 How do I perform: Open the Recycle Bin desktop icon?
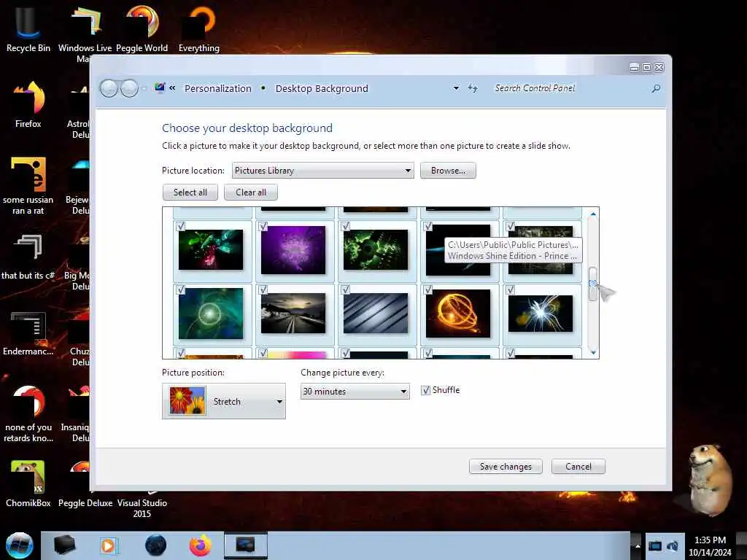(x=28, y=28)
